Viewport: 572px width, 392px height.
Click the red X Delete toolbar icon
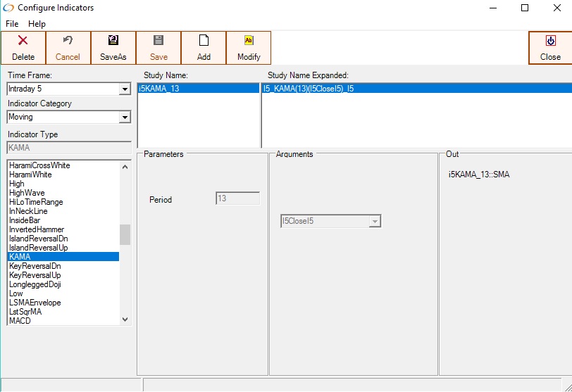[23, 41]
